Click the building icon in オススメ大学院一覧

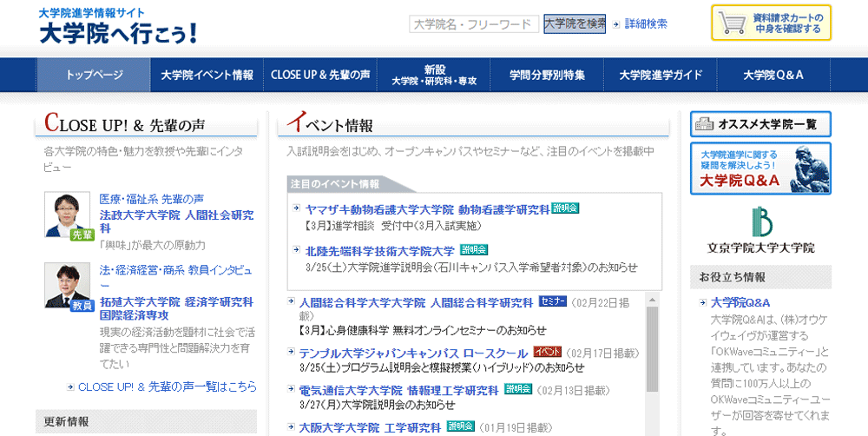tap(704, 124)
